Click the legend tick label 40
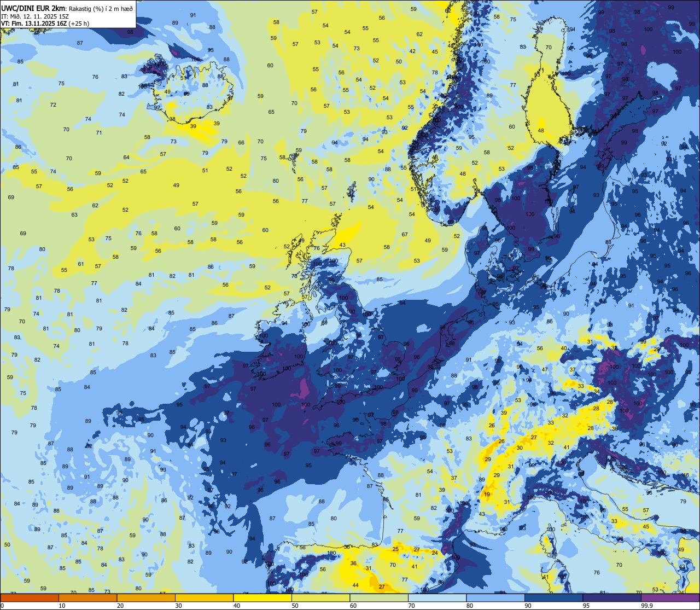700x610 pixels. [237, 606]
